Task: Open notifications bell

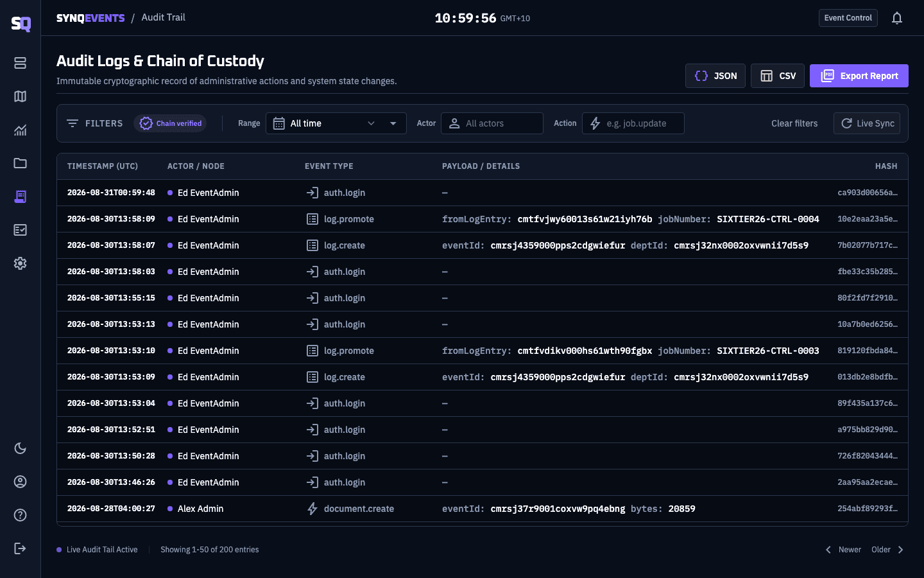Action: [x=897, y=18]
